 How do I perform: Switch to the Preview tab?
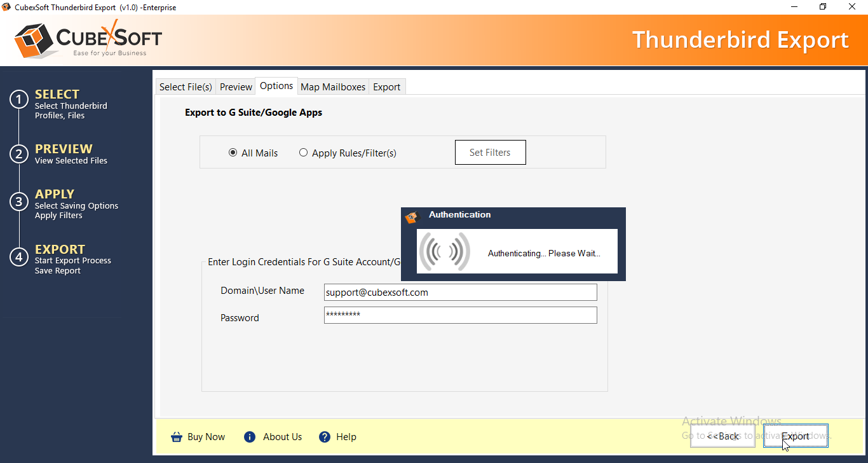236,87
